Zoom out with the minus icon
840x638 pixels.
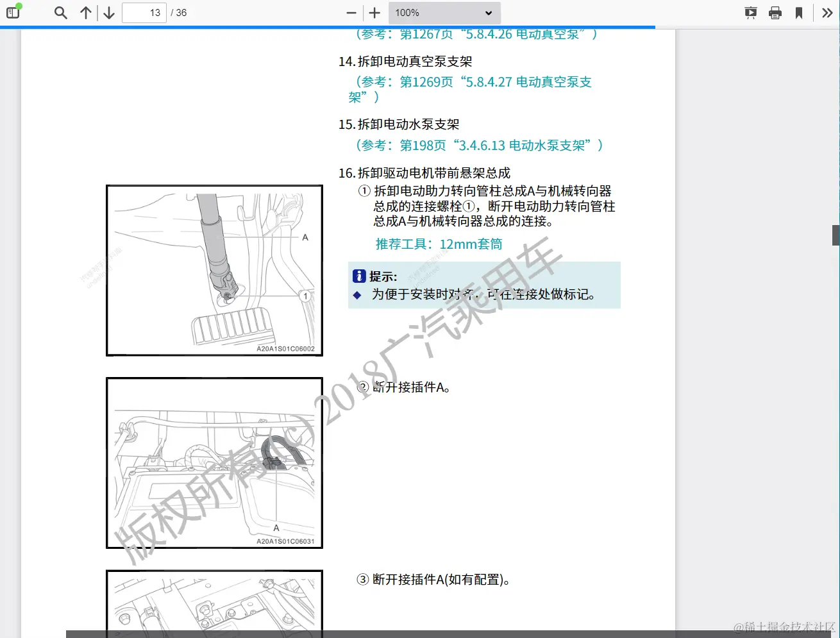click(x=350, y=12)
